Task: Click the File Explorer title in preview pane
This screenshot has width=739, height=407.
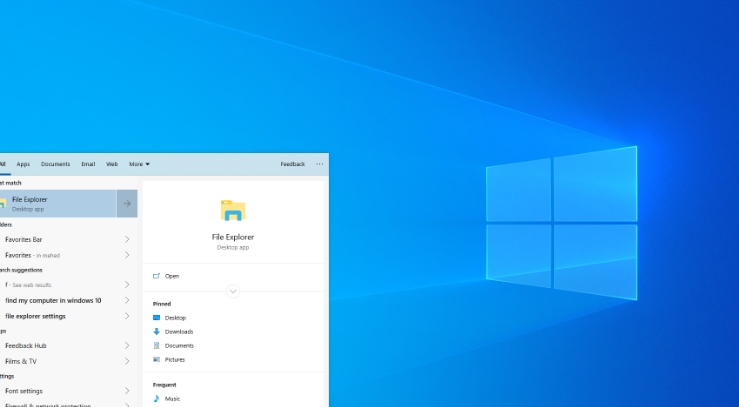Action: pos(233,237)
